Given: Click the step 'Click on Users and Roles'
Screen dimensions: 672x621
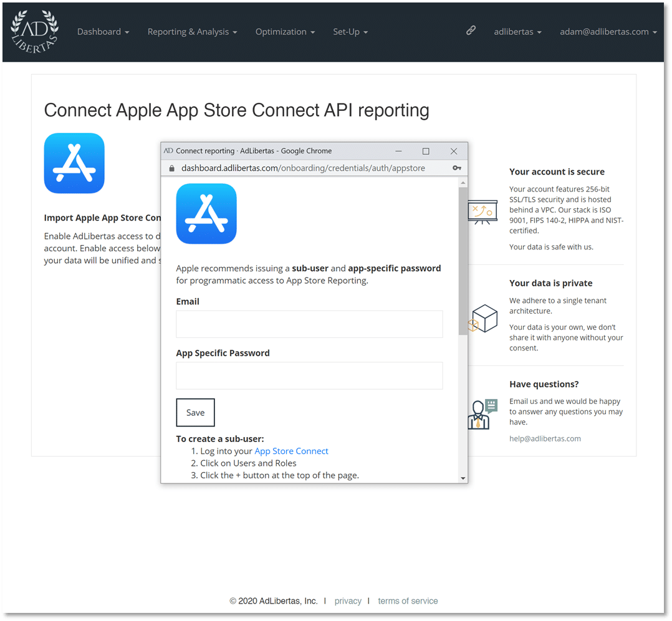Looking at the screenshot, I should (248, 463).
